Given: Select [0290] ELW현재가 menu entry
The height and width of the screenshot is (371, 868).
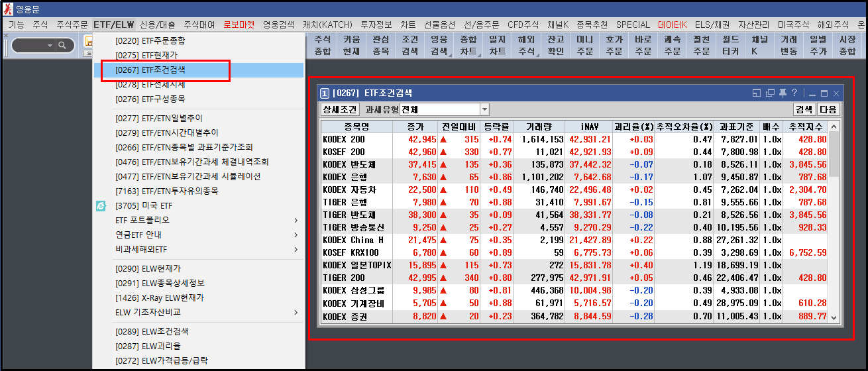Looking at the screenshot, I should click(x=199, y=268).
